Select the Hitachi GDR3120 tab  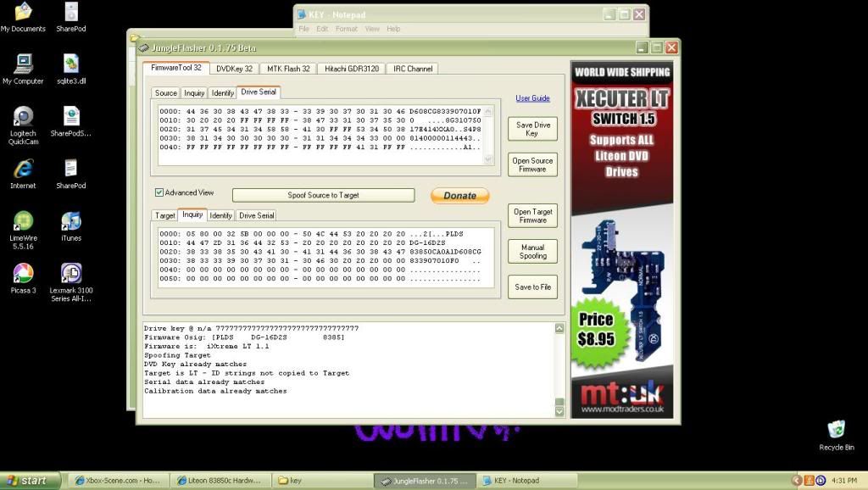click(351, 69)
